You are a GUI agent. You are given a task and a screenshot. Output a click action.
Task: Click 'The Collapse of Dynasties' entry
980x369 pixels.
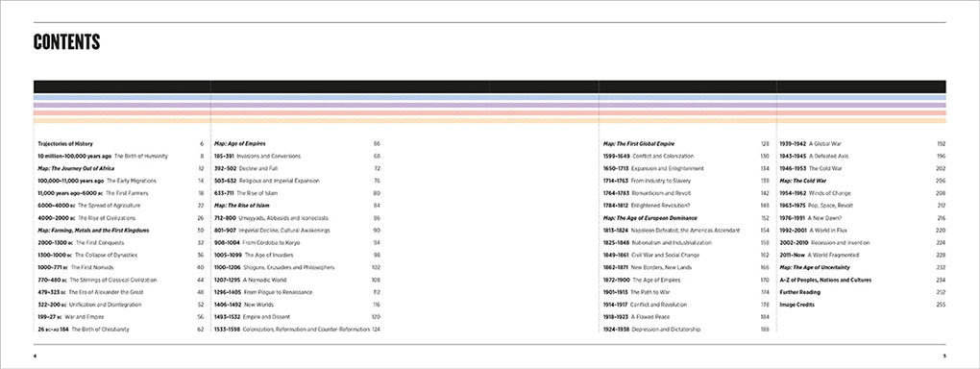(106, 256)
